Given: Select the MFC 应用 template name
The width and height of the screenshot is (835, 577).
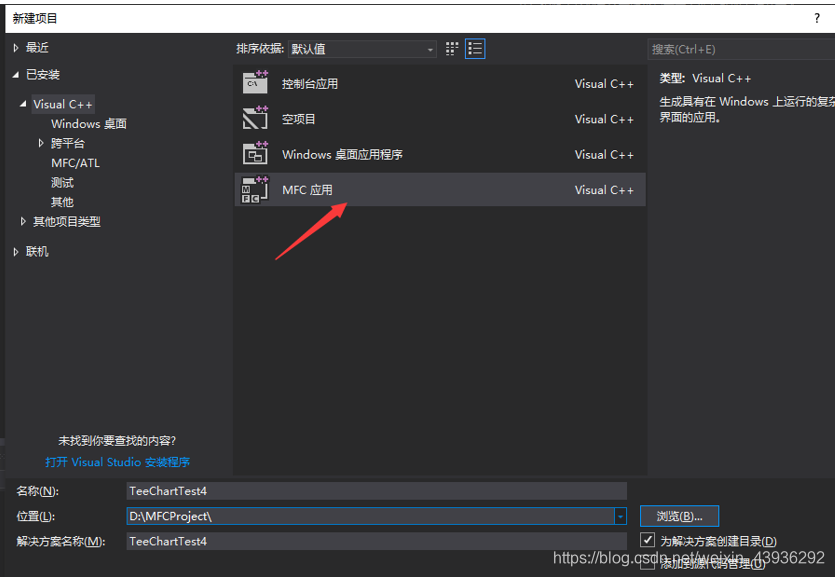Looking at the screenshot, I should (x=307, y=190).
